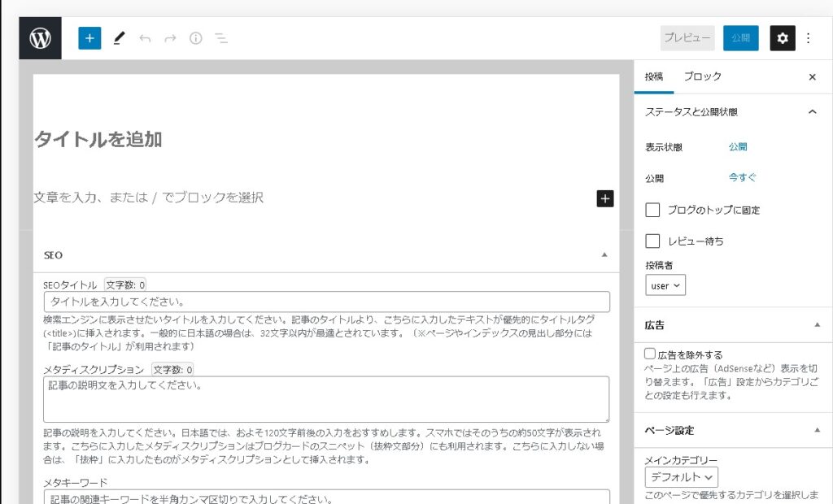Enable ブログのトップに固定 checkbox
833x504 pixels.
(652, 210)
